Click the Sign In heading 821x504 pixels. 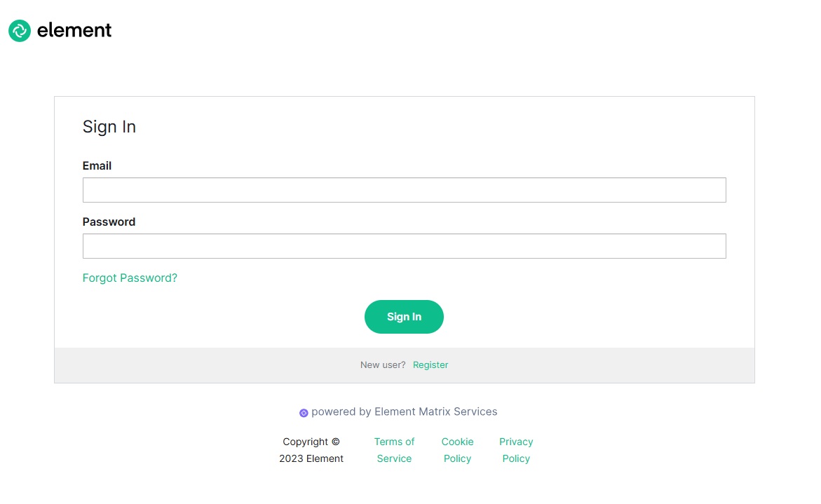click(109, 127)
